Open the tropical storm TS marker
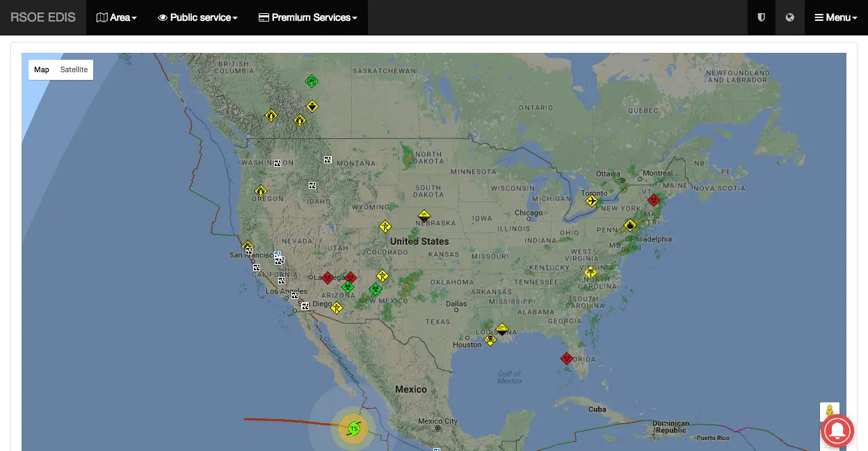This screenshot has height=451, width=868. click(x=353, y=428)
